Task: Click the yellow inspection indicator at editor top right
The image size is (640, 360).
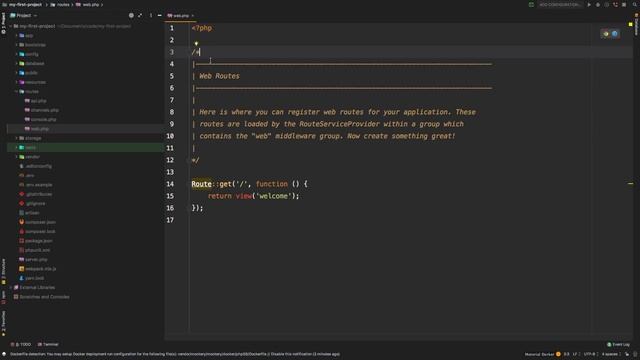Action: pyautogui.click(x=631, y=24)
